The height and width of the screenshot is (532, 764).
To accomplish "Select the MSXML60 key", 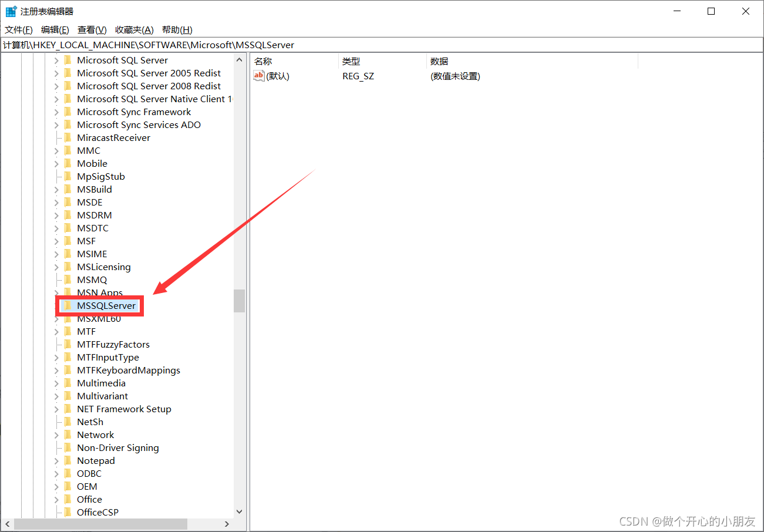I will (99, 319).
